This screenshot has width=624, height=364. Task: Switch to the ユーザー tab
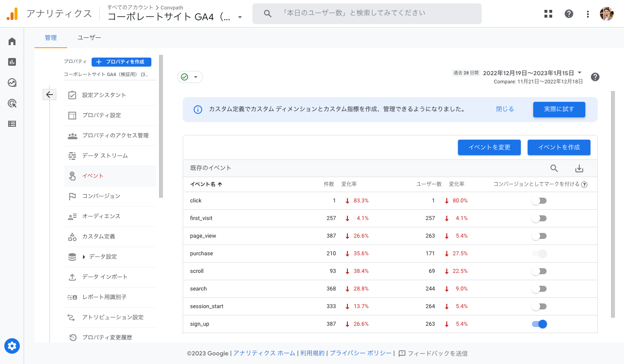point(89,37)
